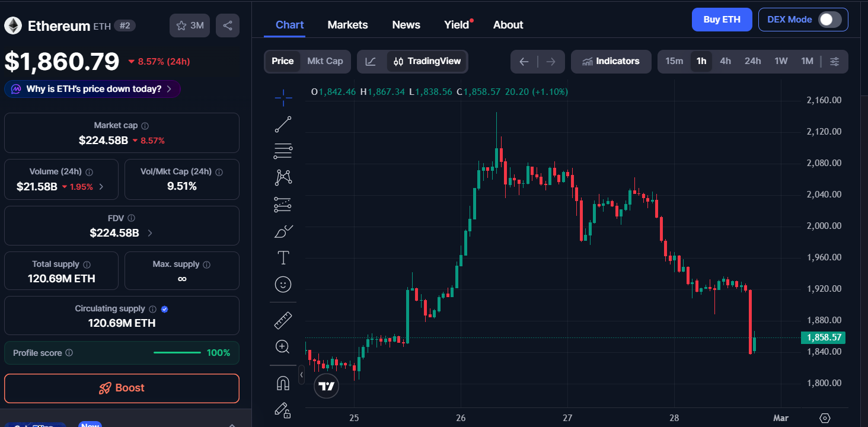
Task: Select the ruler measure tool
Action: (283, 320)
